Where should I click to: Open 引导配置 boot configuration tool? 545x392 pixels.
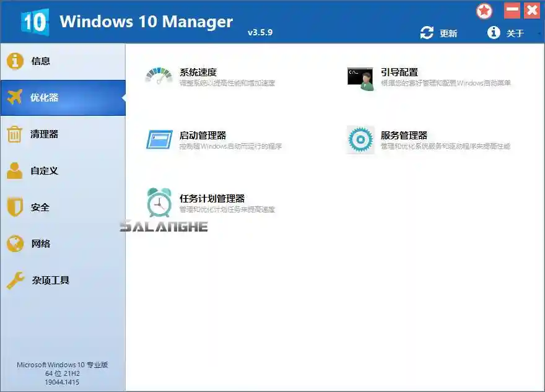point(361,78)
